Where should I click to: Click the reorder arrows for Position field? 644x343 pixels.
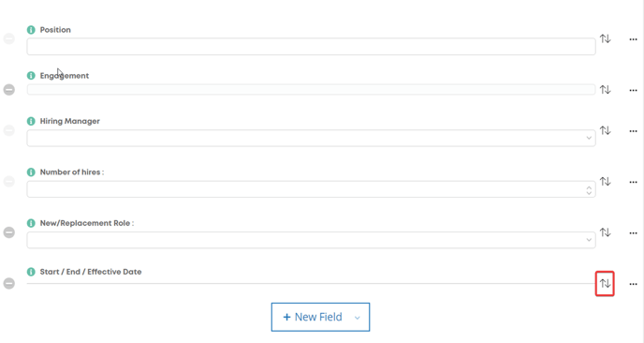pos(605,38)
